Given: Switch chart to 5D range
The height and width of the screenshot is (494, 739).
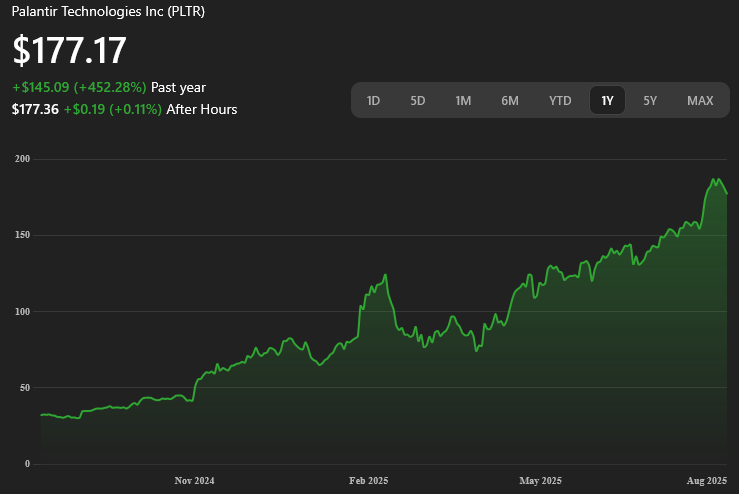Looking at the screenshot, I should click(418, 100).
